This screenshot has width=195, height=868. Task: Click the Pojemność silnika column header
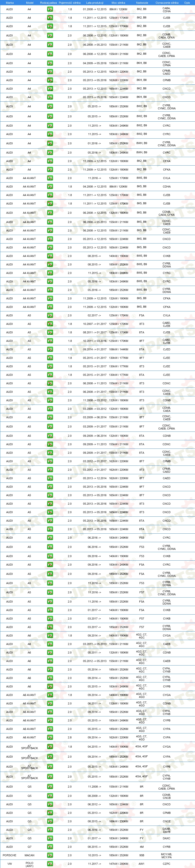(x=70, y=3)
